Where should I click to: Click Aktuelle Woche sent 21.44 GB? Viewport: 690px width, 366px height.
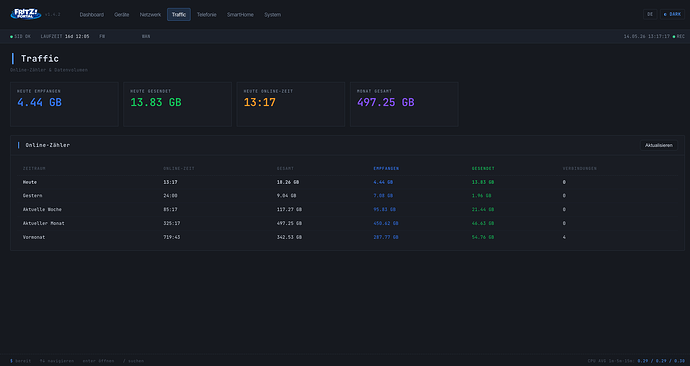point(483,209)
